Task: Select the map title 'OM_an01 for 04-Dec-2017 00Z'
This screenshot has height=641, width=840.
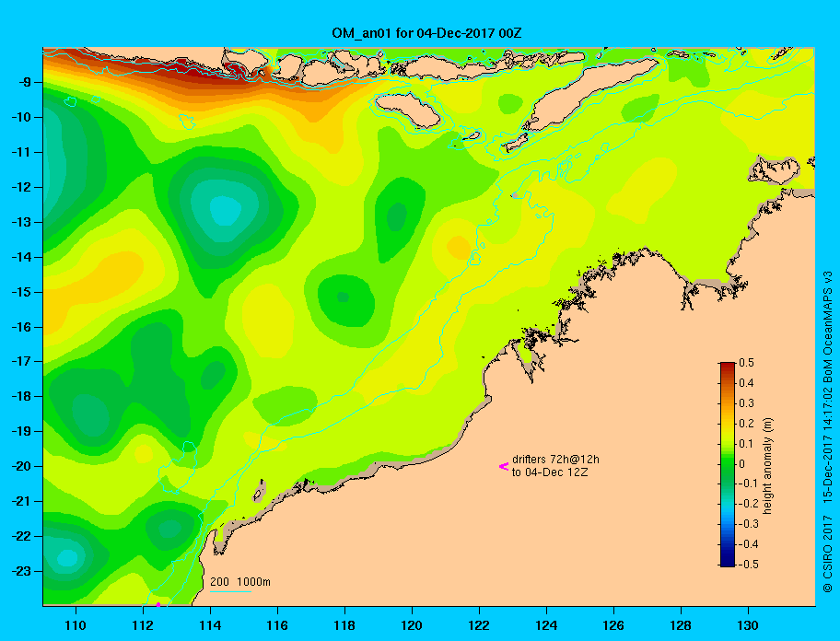Action: pos(426,33)
